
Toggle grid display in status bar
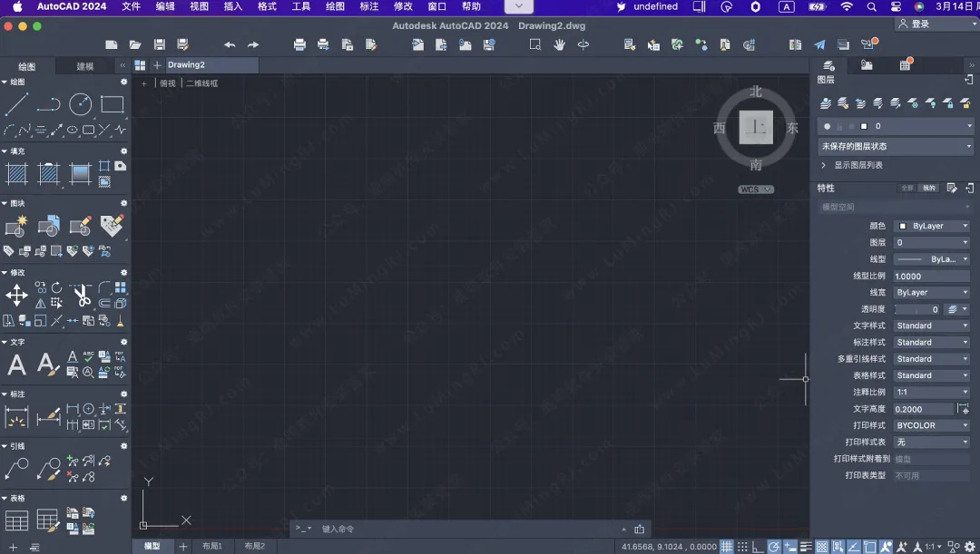(726, 547)
